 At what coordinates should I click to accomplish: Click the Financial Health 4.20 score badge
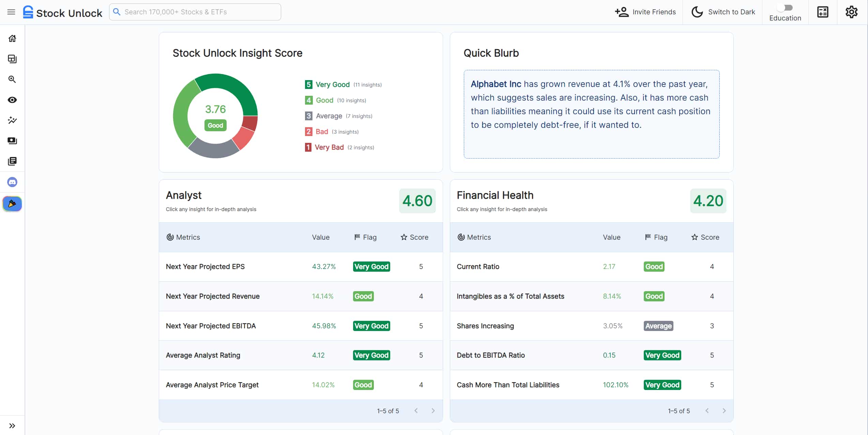[x=708, y=201]
